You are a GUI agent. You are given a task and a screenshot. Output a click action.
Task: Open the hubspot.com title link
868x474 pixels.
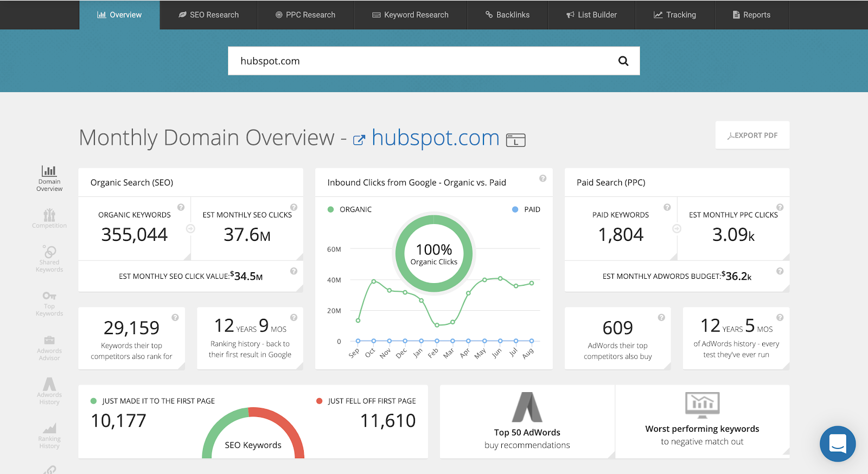pyautogui.click(x=435, y=138)
